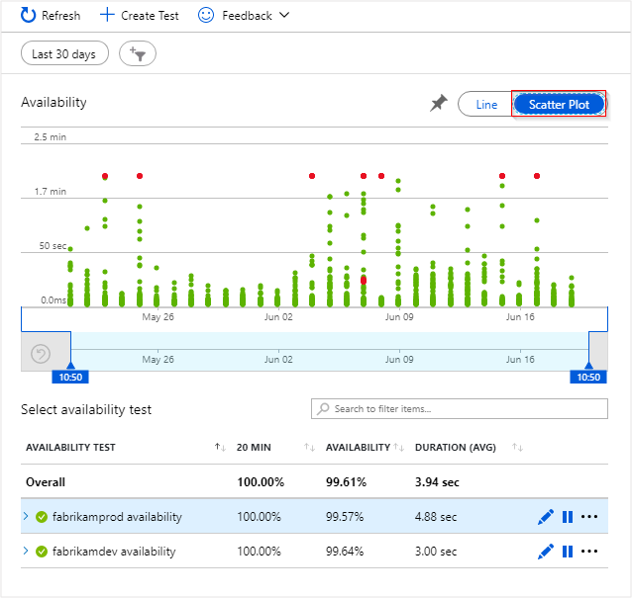
Task: Switch chart to Line view
Action: pos(486,104)
